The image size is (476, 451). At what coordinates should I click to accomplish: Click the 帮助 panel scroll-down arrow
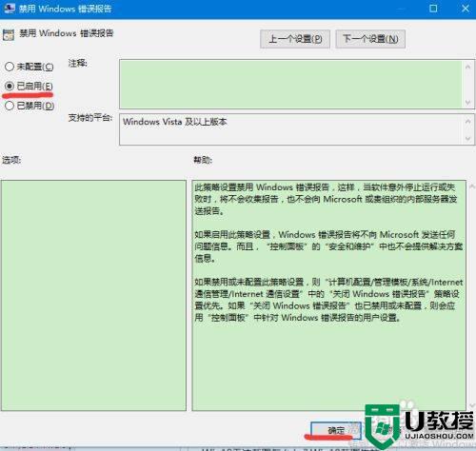(x=472, y=405)
